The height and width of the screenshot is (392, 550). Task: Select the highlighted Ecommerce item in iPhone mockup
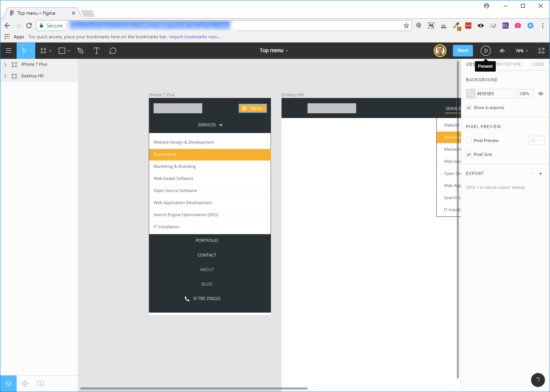[210, 155]
